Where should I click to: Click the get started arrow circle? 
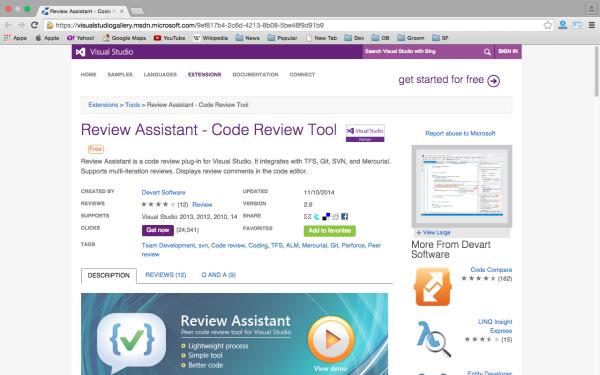(494, 81)
